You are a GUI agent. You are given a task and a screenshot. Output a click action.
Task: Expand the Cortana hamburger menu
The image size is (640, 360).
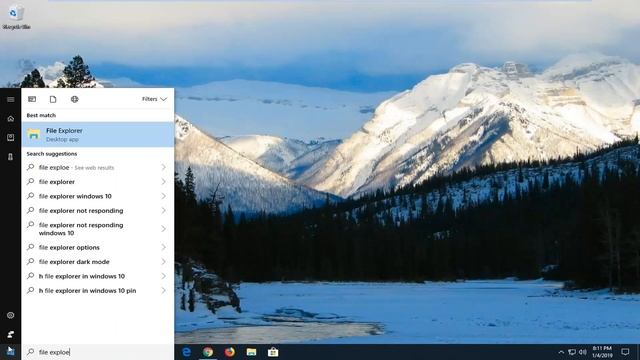[x=11, y=99]
